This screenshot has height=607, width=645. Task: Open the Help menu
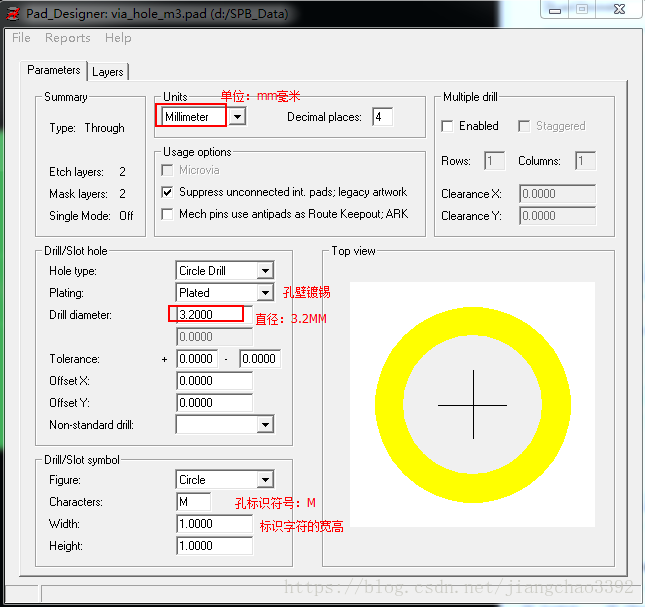pos(118,38)
